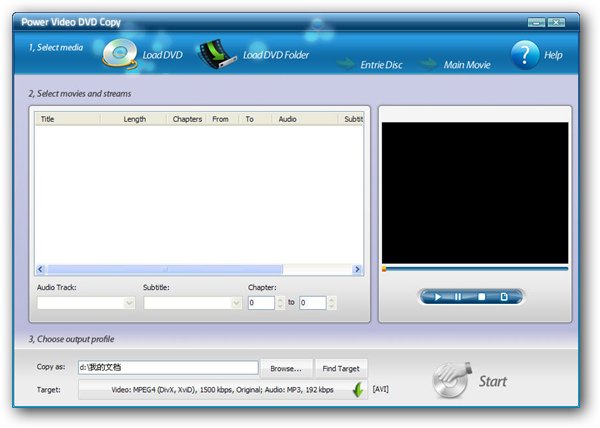
Task: Click the Chapter start number field
Action: click(x=261, y=303)
